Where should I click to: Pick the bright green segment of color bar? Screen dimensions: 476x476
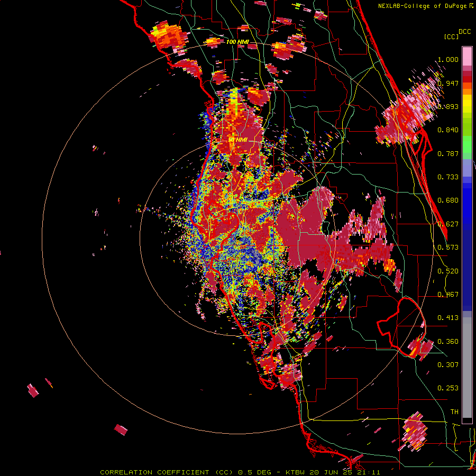[x=467, y=144]
